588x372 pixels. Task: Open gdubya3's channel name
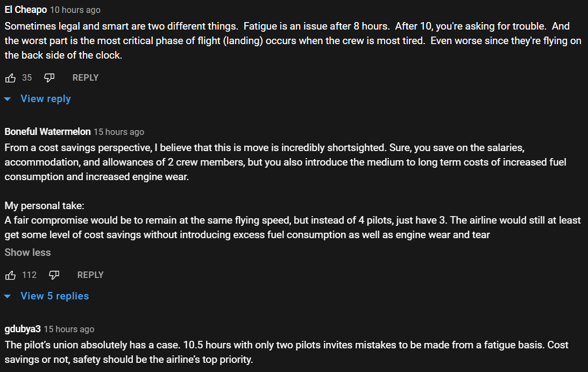click(x=23, y=329)
